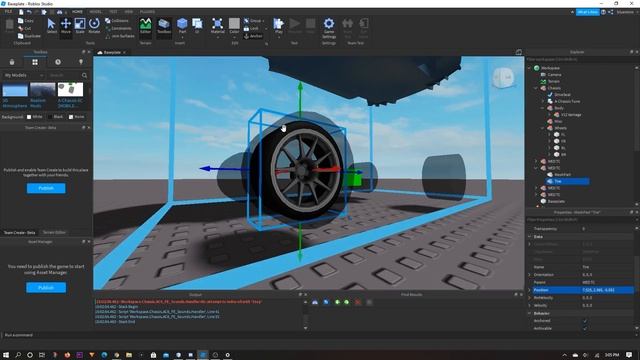
Task: Open the Marketplace tab in Toolbox
Action: 12,62
